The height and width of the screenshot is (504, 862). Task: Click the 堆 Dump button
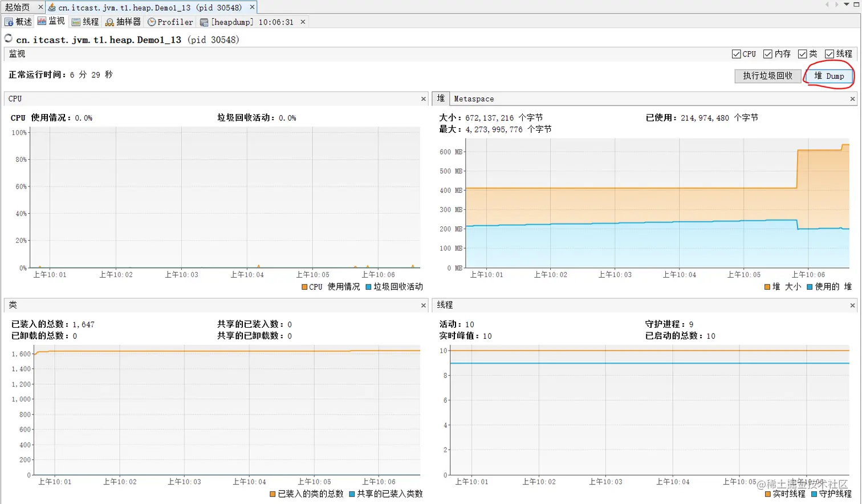[829, 76]
